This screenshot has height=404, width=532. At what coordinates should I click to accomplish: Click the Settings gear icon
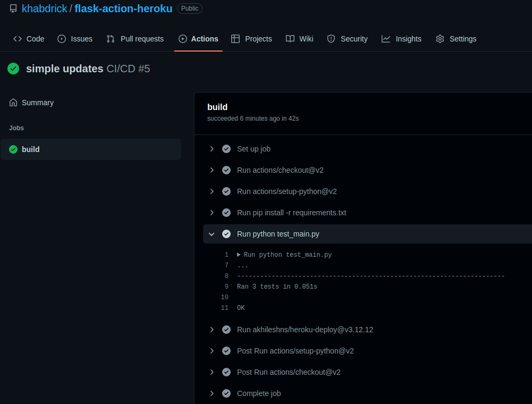[x=440, y=38]
